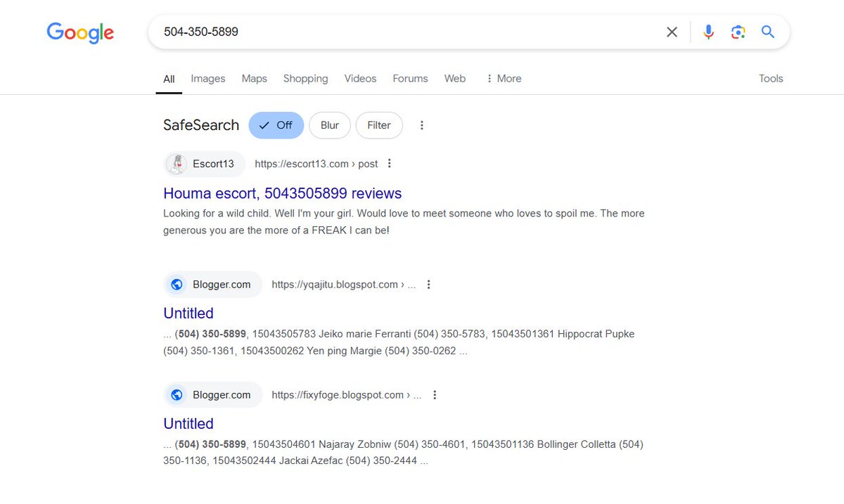Click snippet mentioning Jeiko marie Ferranti
Image resolution: width=844 pixels, height=504 pixels.
pyautogui.click(x=399, y=342)
